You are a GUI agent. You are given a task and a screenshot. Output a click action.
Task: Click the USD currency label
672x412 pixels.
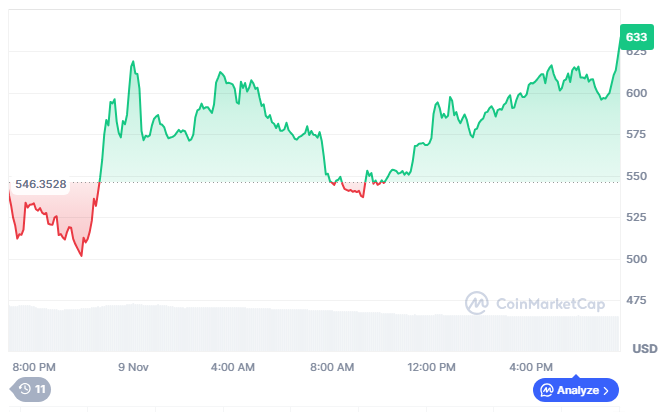[645, 348]
